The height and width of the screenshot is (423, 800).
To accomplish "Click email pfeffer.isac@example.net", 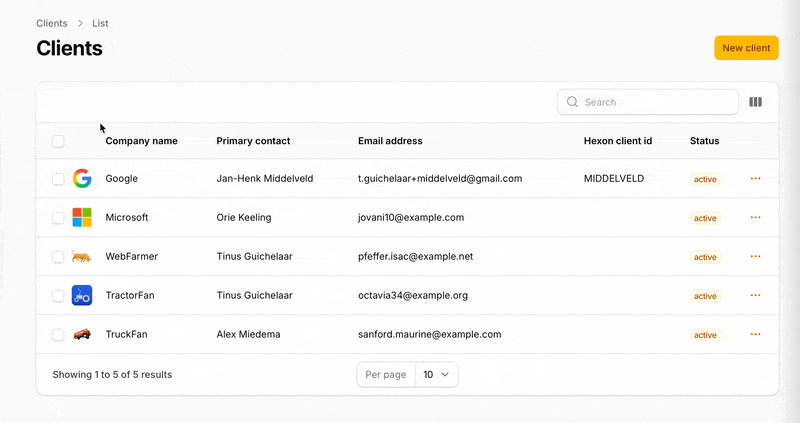I will 415,256.
